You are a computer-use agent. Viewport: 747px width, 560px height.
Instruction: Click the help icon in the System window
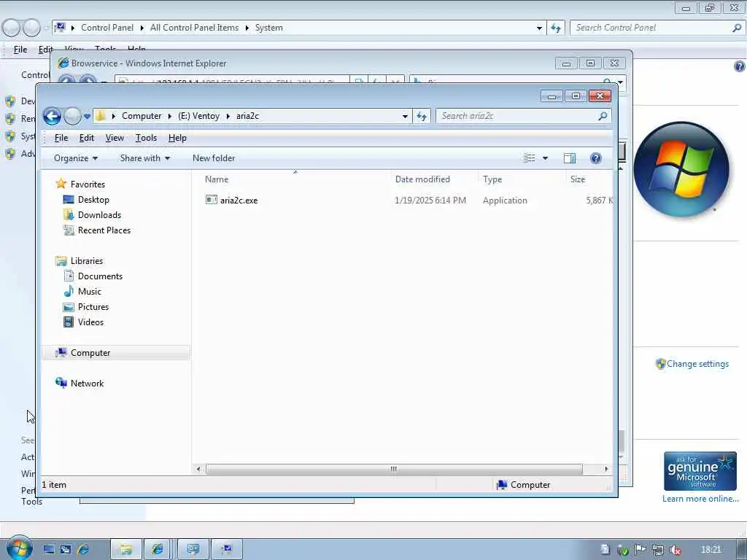(739, 66)
